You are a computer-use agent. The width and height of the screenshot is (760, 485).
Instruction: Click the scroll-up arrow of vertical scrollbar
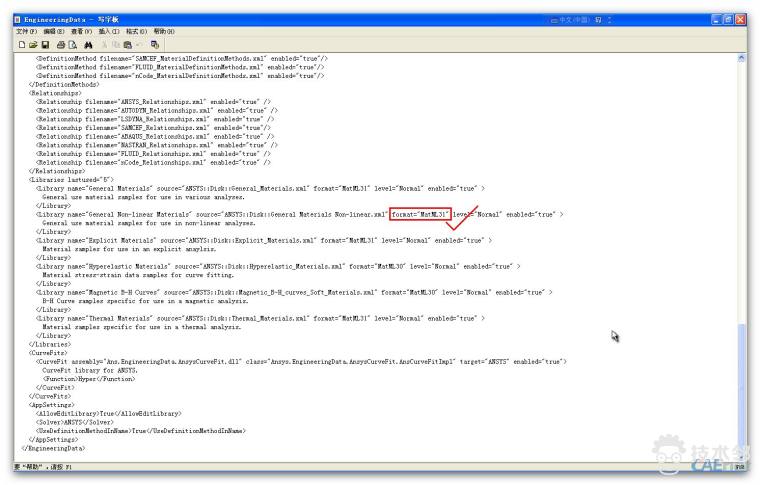(741, 59)
